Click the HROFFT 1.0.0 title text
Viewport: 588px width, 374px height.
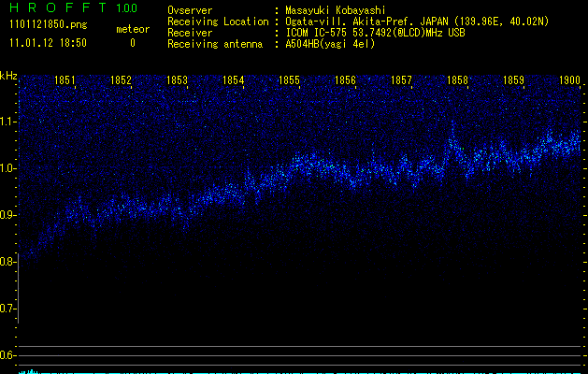coord(73,7)
